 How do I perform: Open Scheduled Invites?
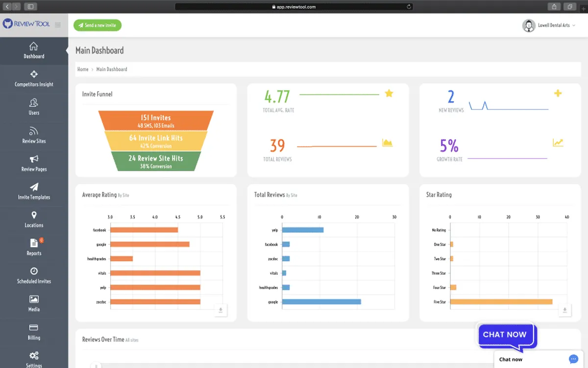click(x=34, y=276)
